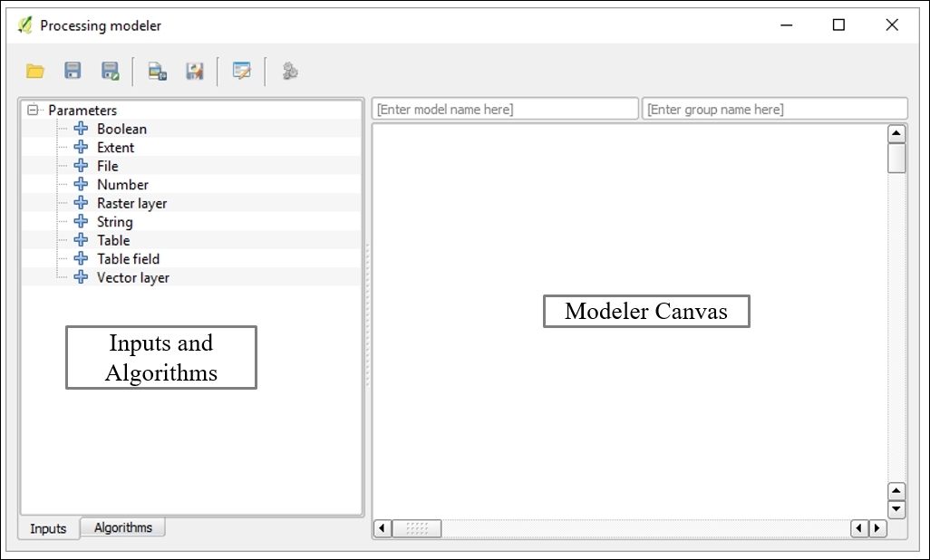The image size is (930, 560).
Task: Click horizontal scrollbar right arrow
Action: click(x=877, y=528)
